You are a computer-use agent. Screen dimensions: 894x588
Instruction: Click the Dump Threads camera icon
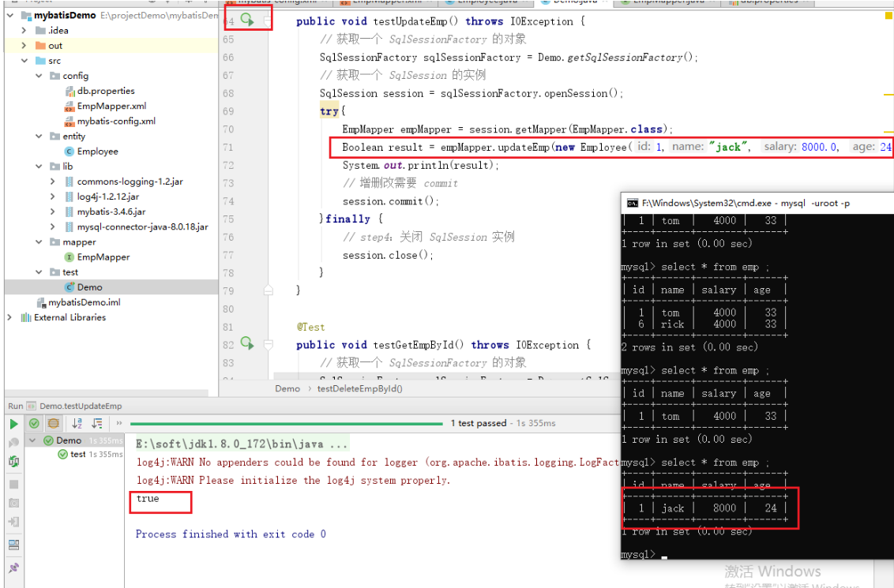13,503
